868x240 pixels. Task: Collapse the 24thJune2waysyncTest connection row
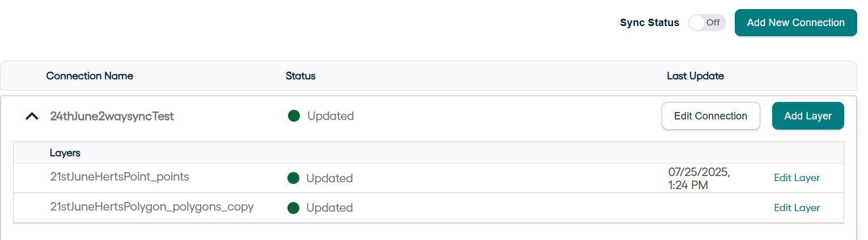pos(32,116)
